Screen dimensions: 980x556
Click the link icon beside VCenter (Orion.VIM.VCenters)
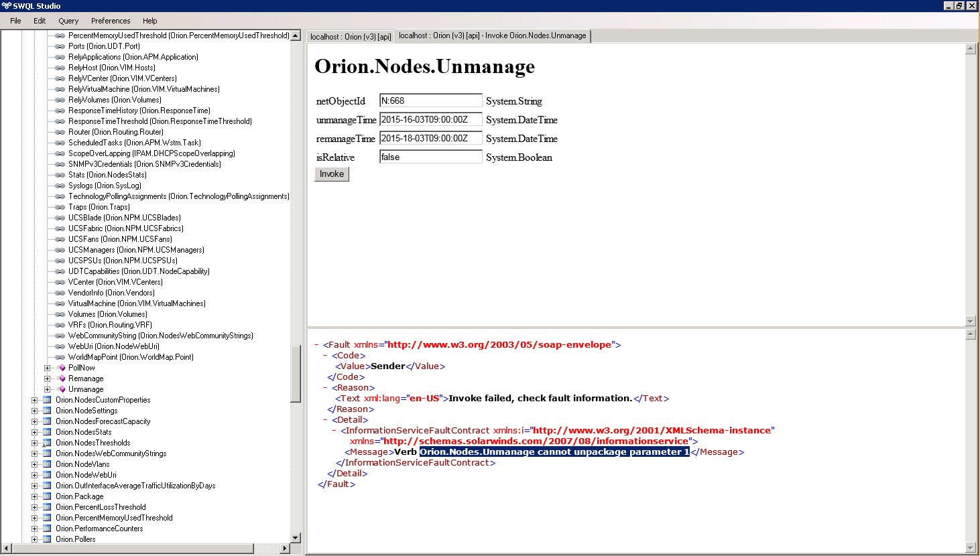point(60,282)
